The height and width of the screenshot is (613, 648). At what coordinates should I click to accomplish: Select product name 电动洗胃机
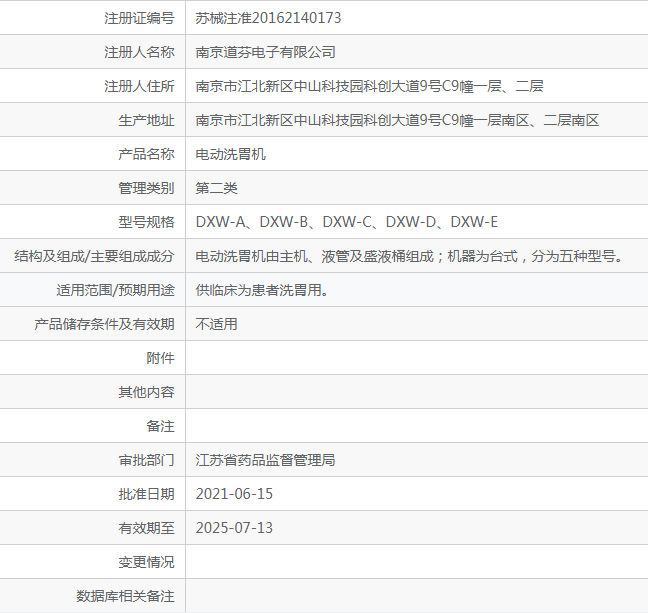[x=231, y=154]
